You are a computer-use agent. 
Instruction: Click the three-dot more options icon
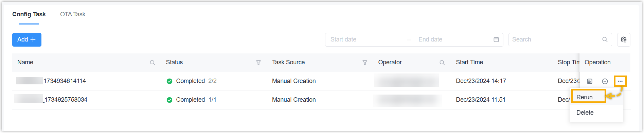[620, 81]
